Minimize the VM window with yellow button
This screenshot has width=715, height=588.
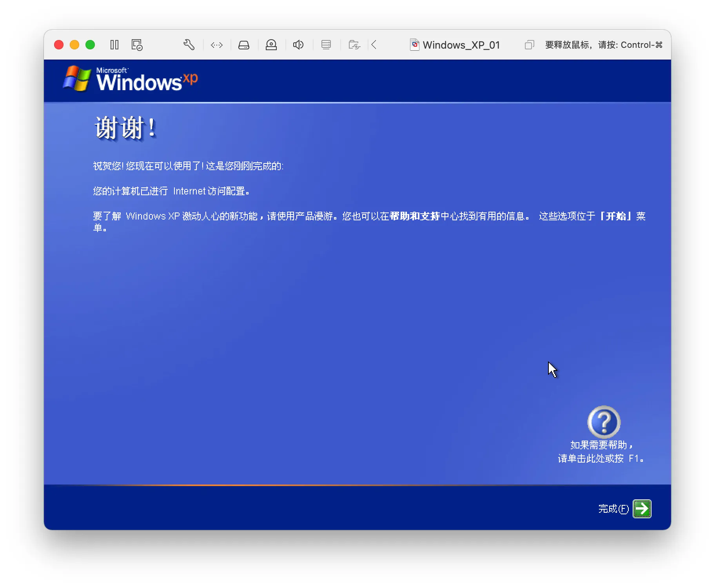(x=74, y=45)
